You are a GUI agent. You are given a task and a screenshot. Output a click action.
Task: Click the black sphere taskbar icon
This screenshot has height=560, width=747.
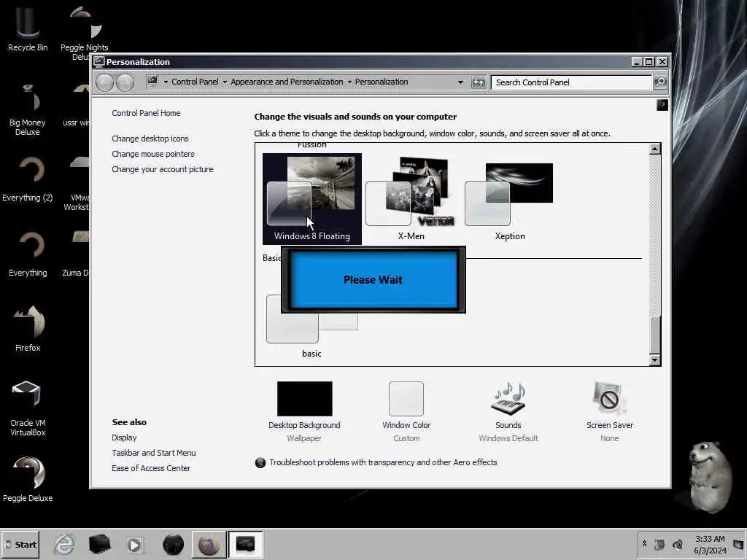[173, 544]
